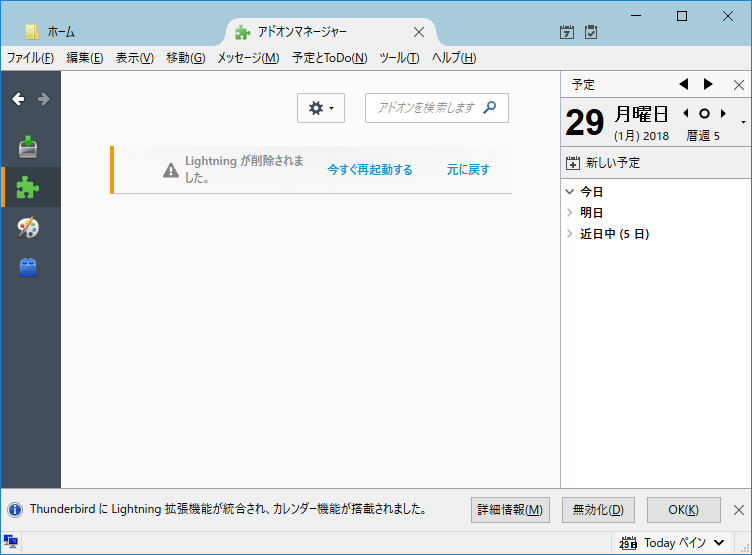This screenshot has height=555, width=752.
Task: Close the アドオンマネージャー tab
Action: click(419, 32)
